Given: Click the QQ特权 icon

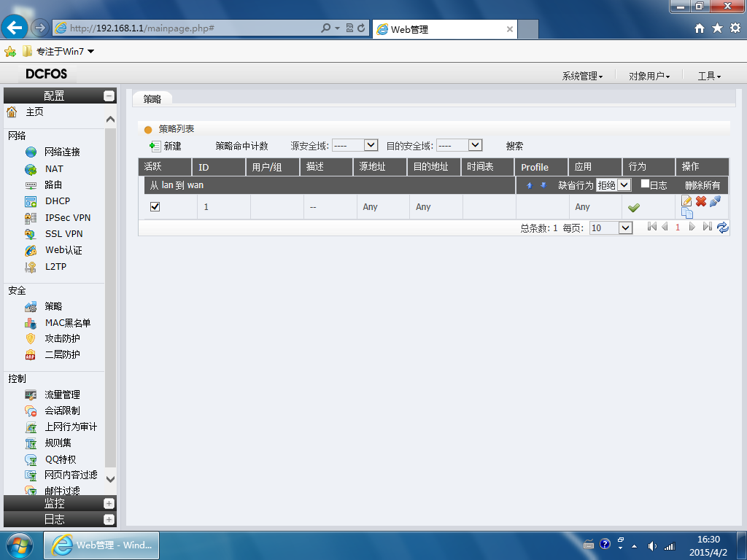Looking at the screenshot, I should coord(31,459).
